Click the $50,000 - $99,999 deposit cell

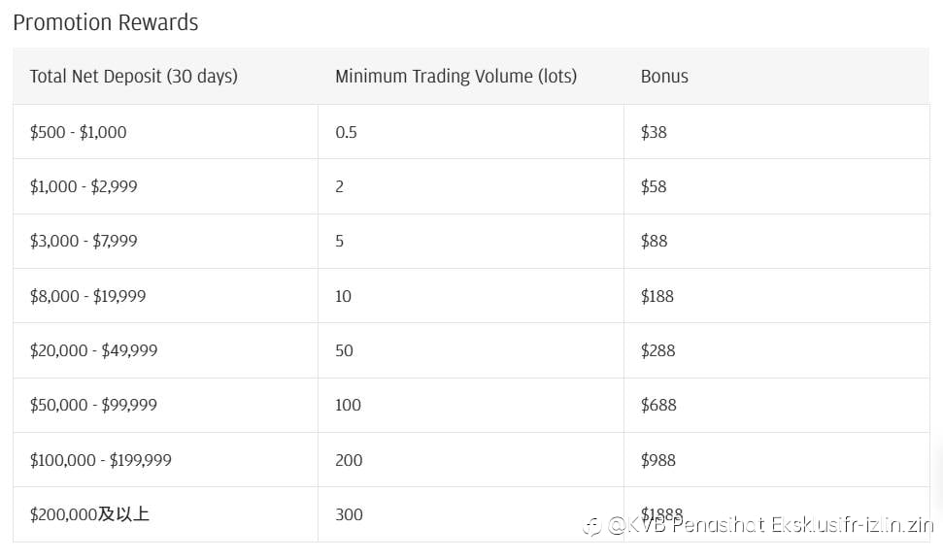[x=165, y=405]
